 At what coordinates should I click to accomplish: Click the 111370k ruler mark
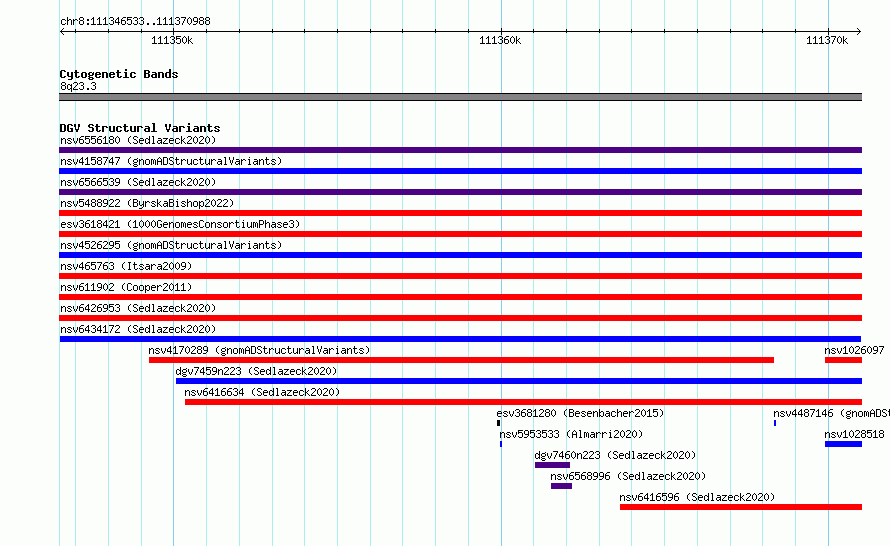[827, 40]
